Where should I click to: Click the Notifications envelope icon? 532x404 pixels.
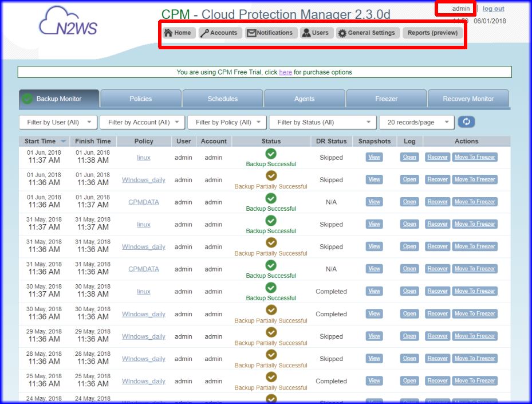(x=251, y=33)
